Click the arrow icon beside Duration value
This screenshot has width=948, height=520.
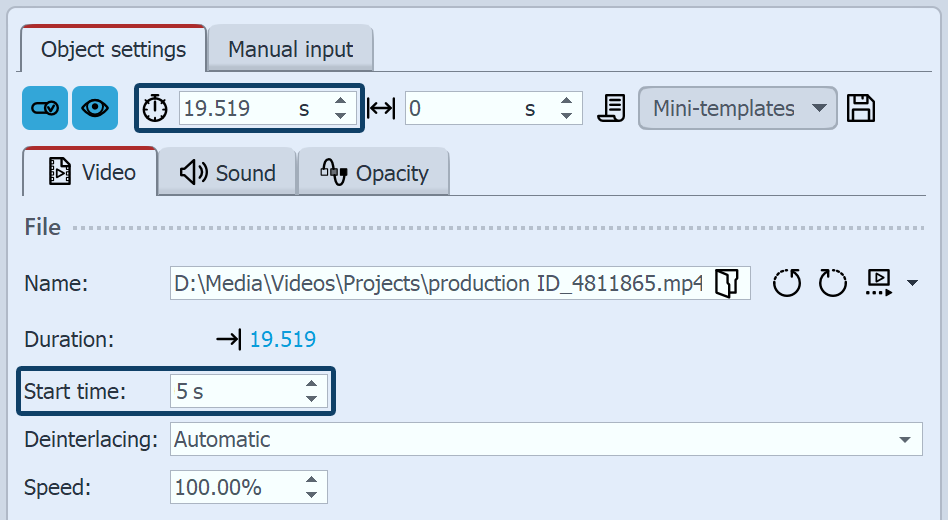[x=229, y=339]
